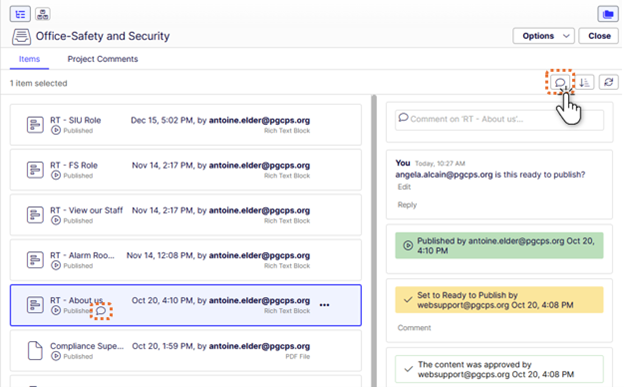Select the Compliance Supe... PDF item
Viewport: 624px width, 387px height.
click(186, 351)
